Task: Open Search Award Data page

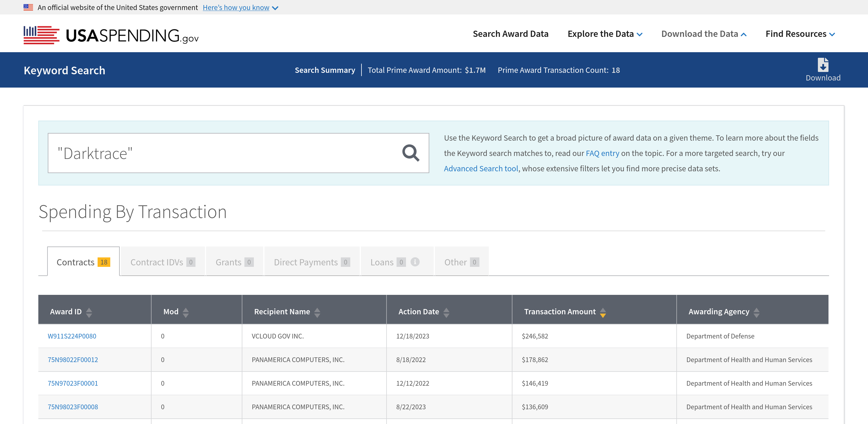Action: pyautogui.click(x=510, y=34)
